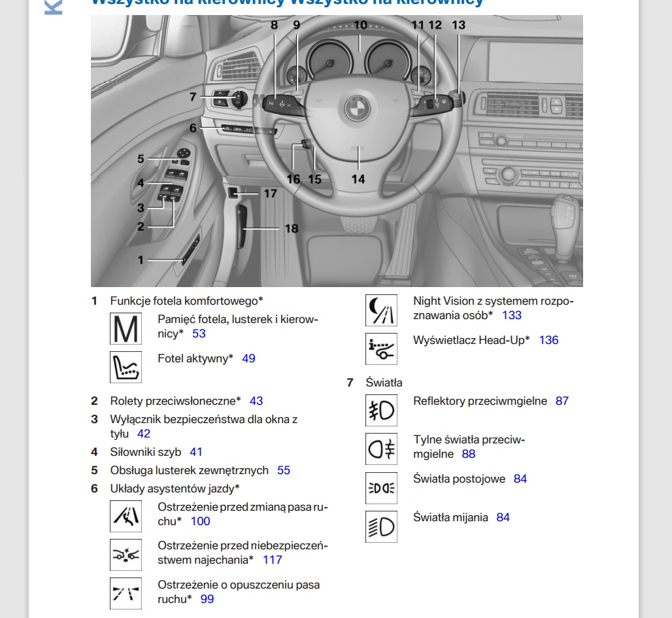672x618 pixels.
Task: Click the collision warning icon
Action: (126, 555)
